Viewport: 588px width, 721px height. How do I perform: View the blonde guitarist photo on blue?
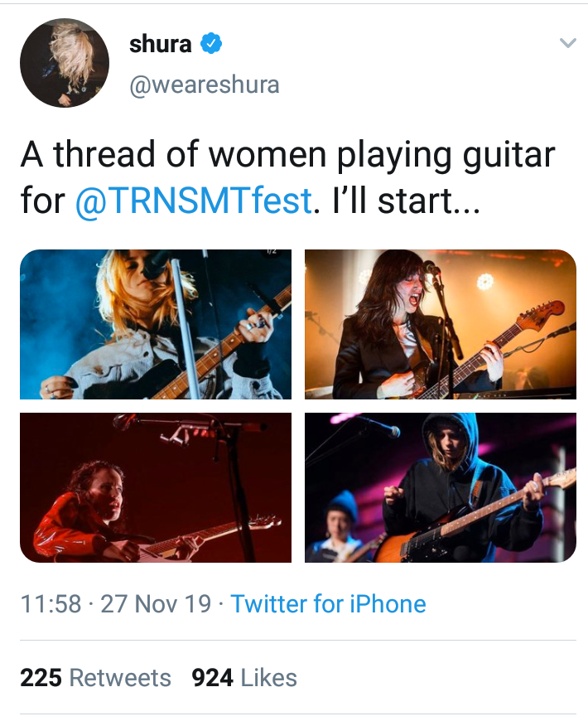coord(156,324)
